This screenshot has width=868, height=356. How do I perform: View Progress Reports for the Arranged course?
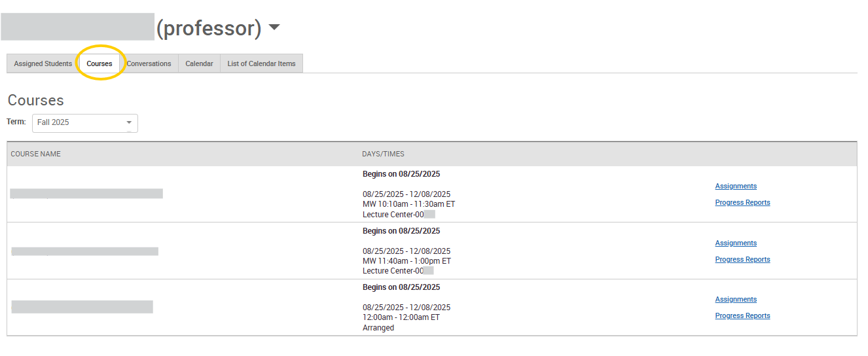(742, 316)
